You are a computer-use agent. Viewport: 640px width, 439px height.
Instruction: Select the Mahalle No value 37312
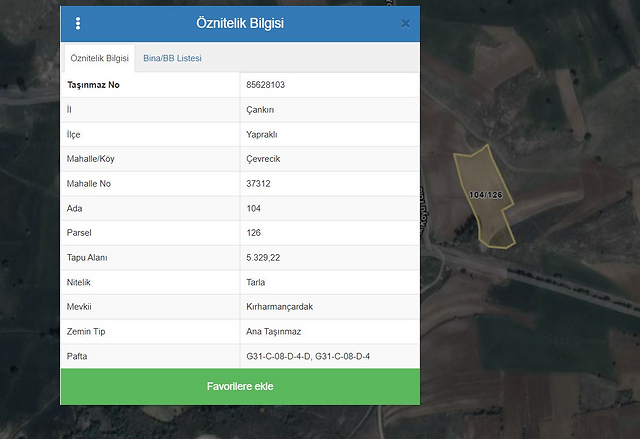259,184
